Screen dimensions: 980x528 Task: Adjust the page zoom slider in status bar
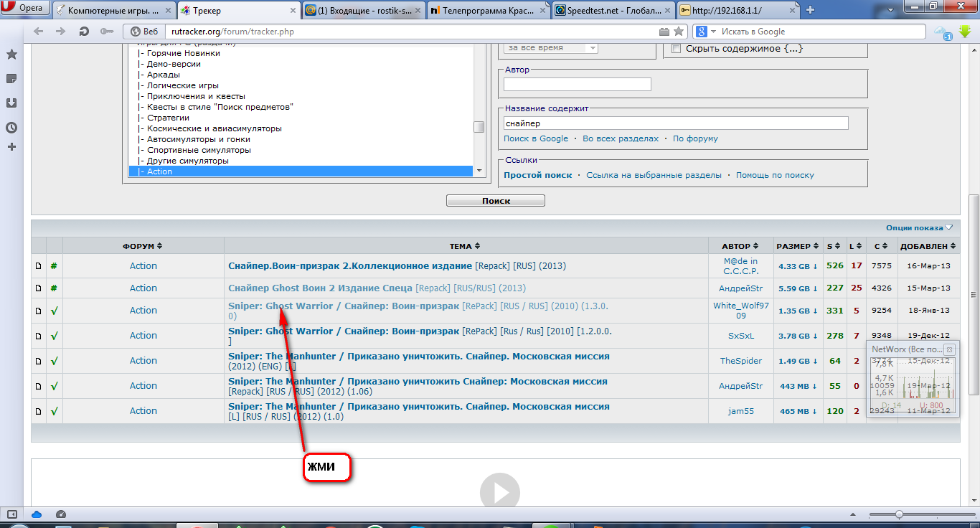tap(899, 514)
